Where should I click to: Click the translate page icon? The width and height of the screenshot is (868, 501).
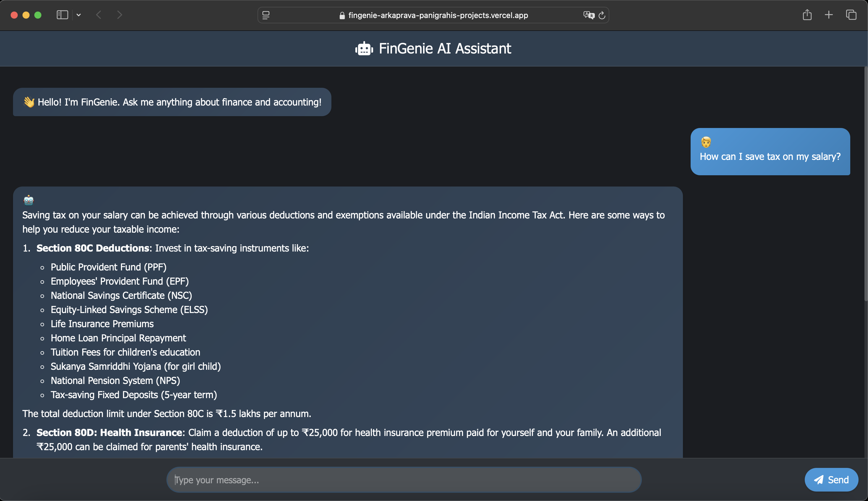tap(589, 15)
